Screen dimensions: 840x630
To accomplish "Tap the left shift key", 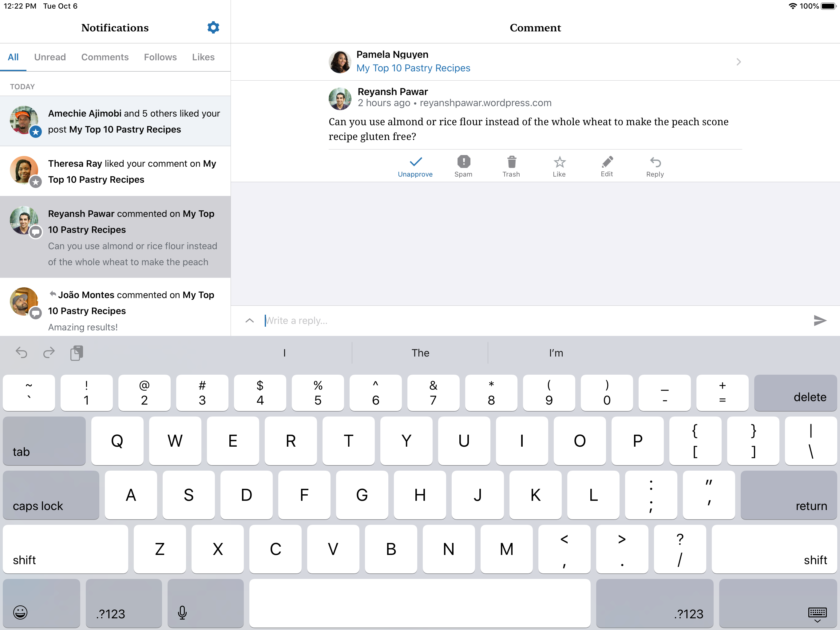I will pyautogui.click(x=65, y=549).
